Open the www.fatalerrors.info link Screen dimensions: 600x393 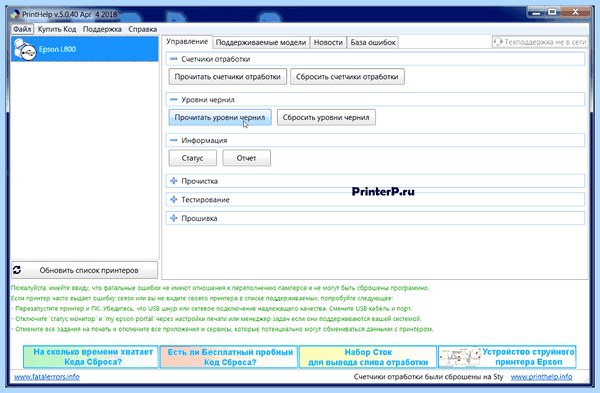(47, 377)
